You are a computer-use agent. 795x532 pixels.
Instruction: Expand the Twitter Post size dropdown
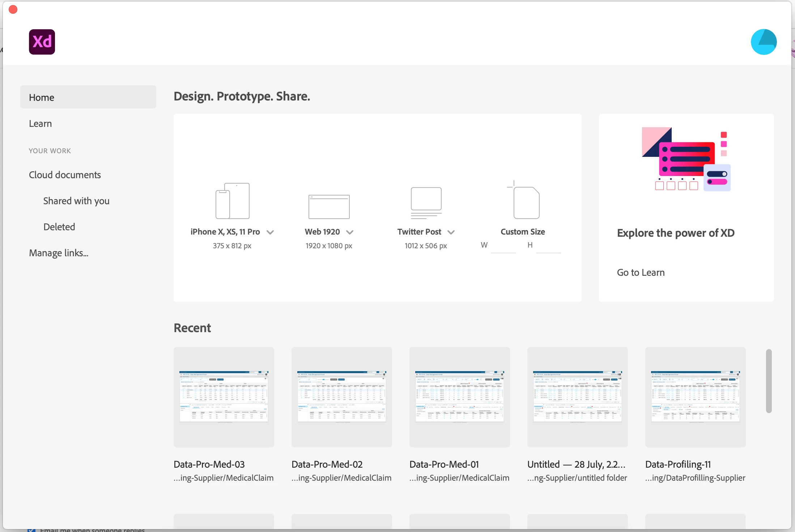tap(451, 232)
